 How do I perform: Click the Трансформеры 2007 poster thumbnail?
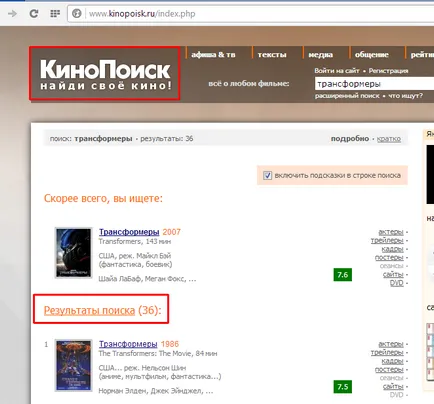click(x=73, y=253)
